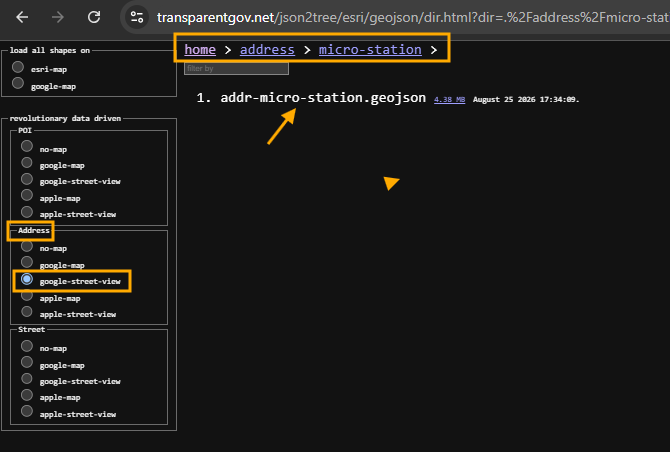Select Address google-street-view radio option
The image size is (670, 452).
tap(27, 279)
